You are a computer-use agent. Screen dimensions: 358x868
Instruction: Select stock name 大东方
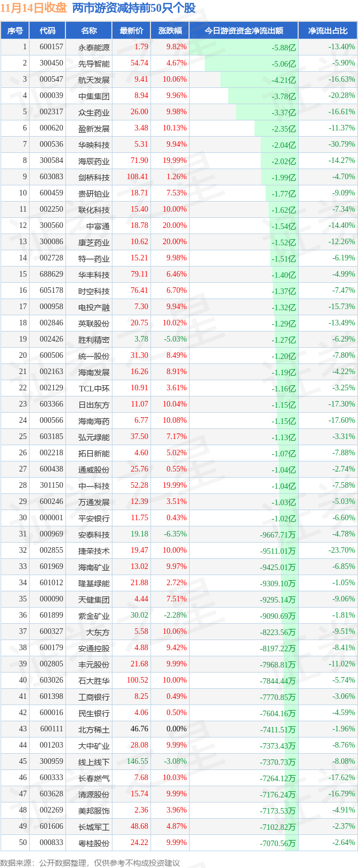[x=98, y=632]
